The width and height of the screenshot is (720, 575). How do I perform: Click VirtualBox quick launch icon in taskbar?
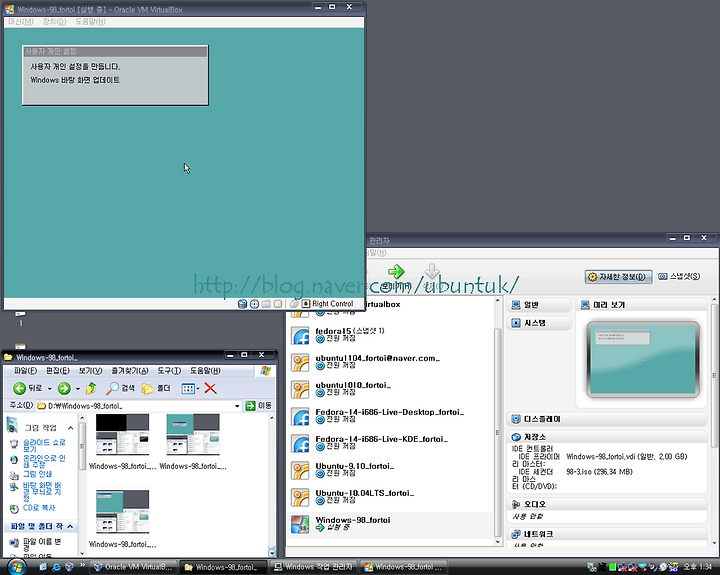pyautogui.click(x=69, y=567)
